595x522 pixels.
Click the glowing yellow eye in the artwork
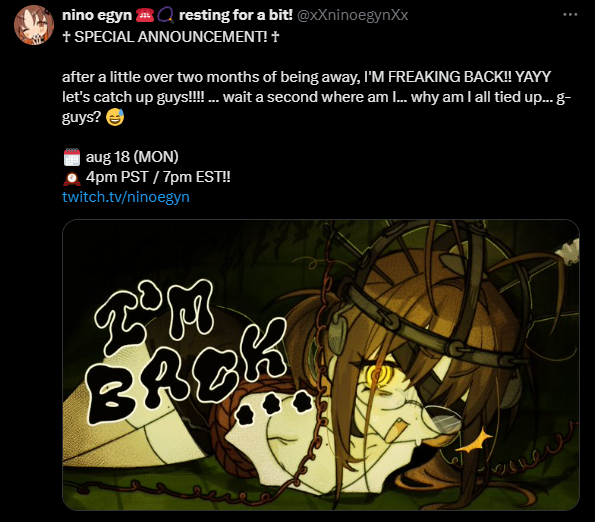pos(376,376)
